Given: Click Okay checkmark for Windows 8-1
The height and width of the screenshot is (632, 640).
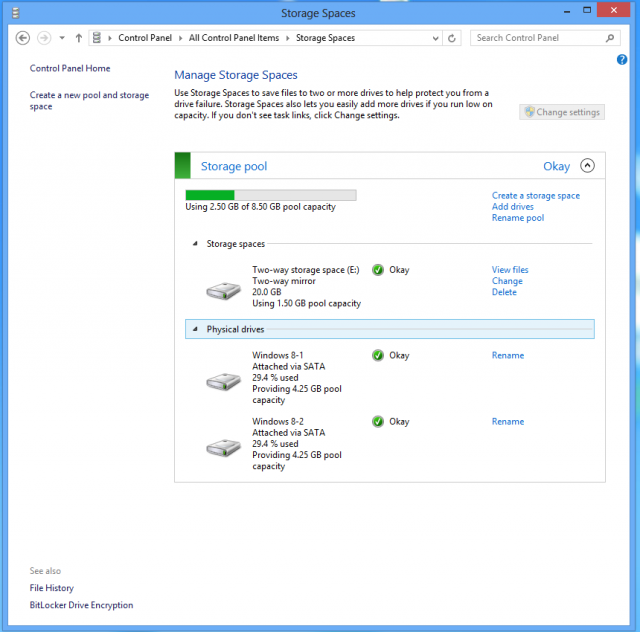Looking at the screenshot, I should (378, 355).
